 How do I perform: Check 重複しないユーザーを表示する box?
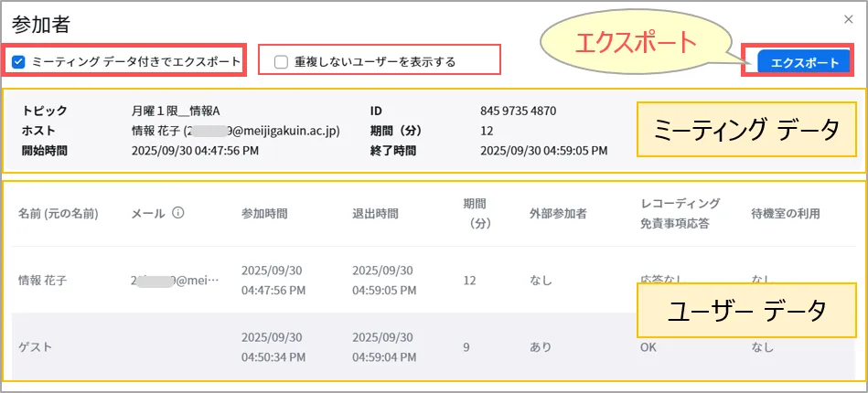pyautogui.click(x=282, y=61)
